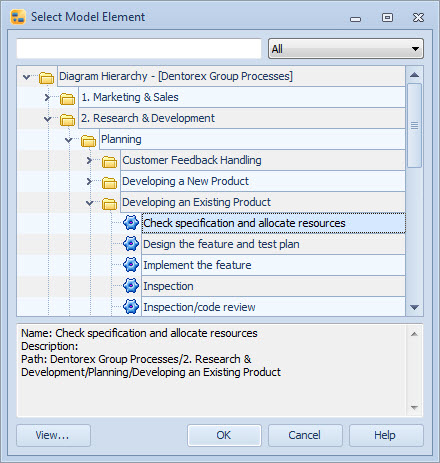Click the Cancel button

click(305, 435)
